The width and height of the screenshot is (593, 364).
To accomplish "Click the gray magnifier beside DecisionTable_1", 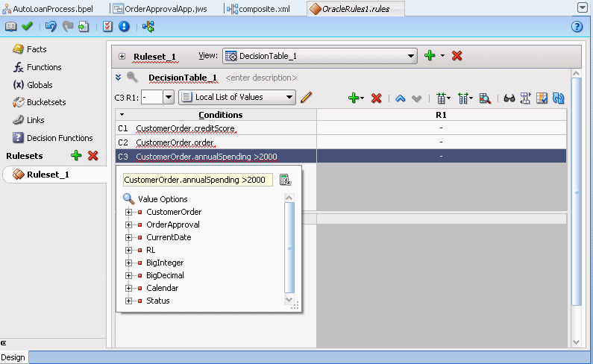I will [132, 77].
